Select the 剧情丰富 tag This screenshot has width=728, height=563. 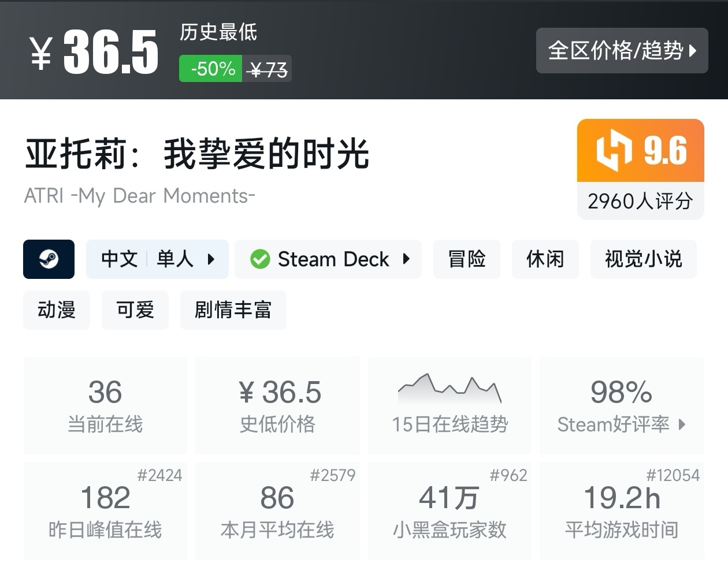(233, 310)
